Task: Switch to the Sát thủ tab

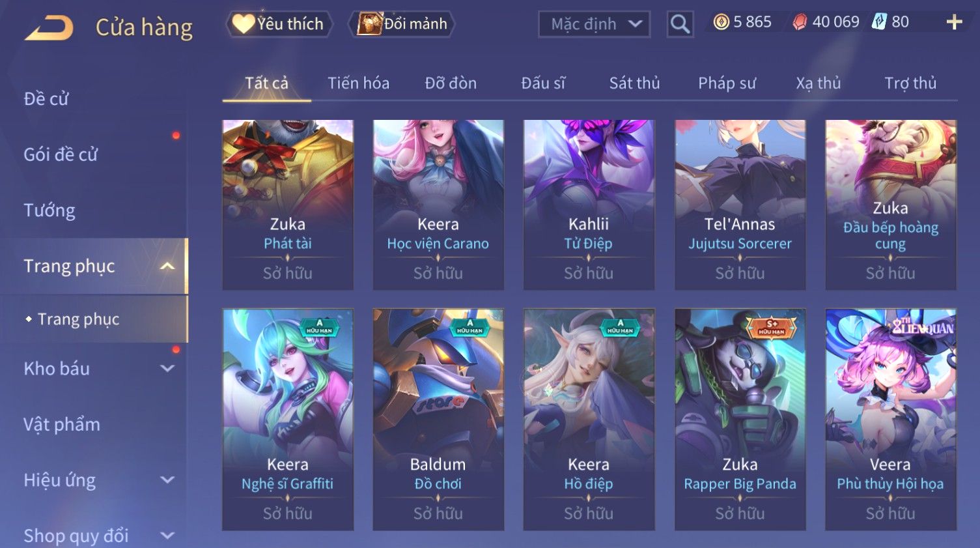Action: click(634, 83)
